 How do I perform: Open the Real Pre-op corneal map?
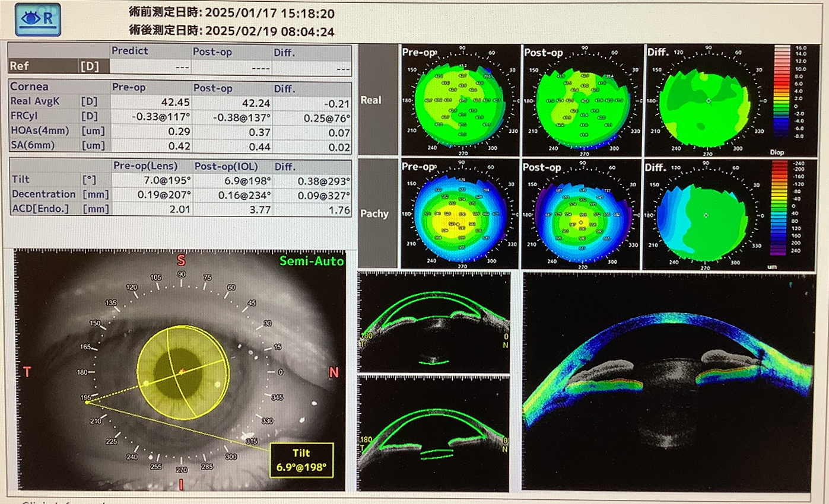point(460,101)
